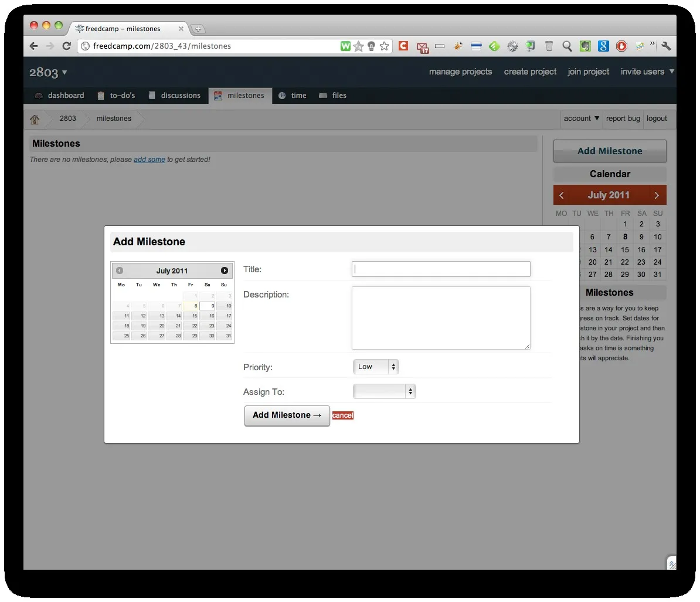Click the browser back arrow
This screenshot has width=700, height=602.
pyautogui.click(x=34, y=46)
